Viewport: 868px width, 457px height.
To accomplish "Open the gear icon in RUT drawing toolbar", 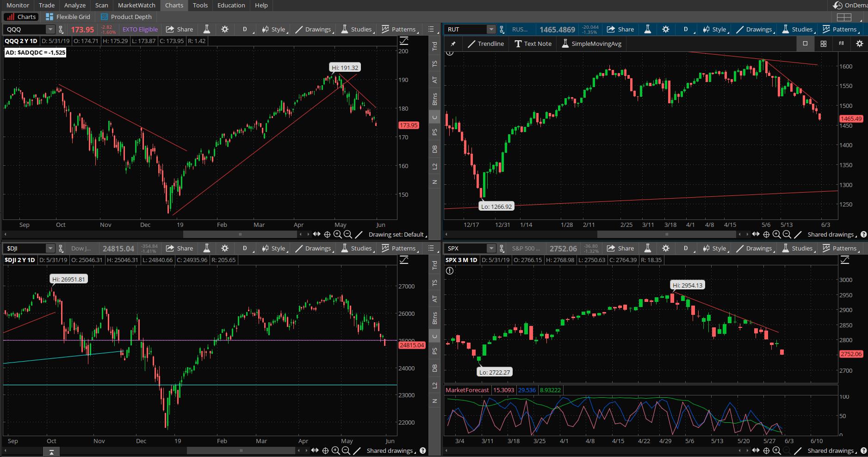I will [x=859, y=44].
